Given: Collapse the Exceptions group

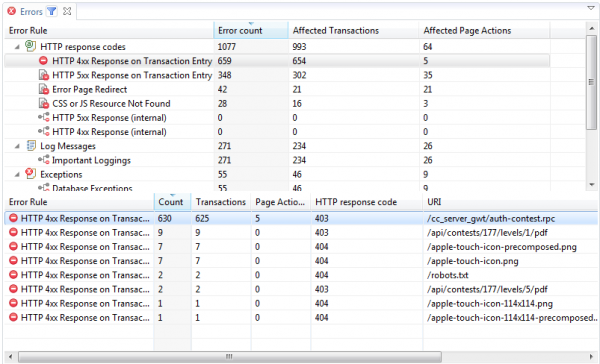Looking at the screenshot, I should (x=17, y=174).
